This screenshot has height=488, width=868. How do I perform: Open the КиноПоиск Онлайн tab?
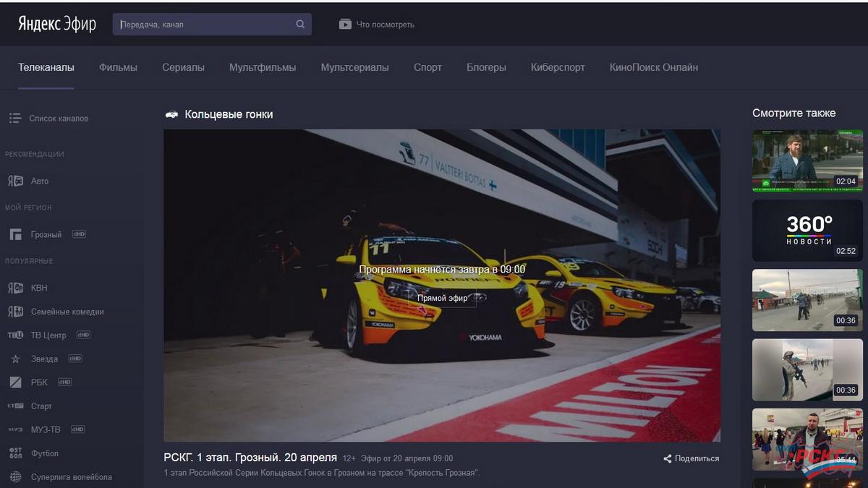654,67
